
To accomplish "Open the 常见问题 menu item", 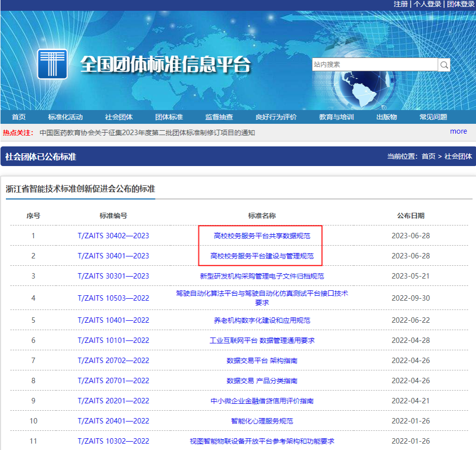I will [x=433, y=117].
